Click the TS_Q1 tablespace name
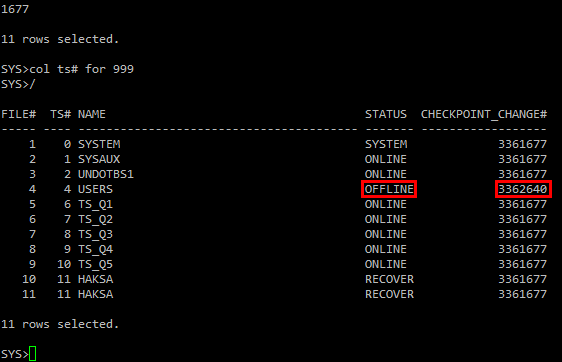Image resolution: width=562 pixels, height=362 pixels. coord(95,204)
